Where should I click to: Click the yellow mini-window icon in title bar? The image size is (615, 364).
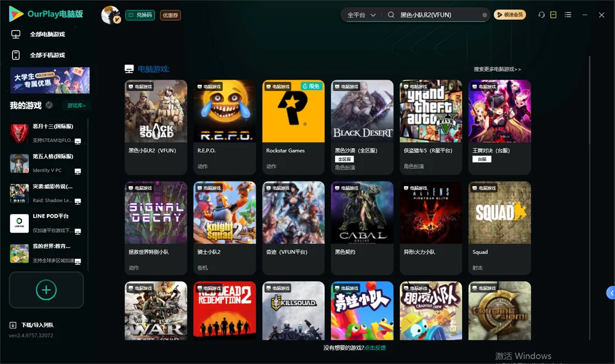coord(553,15)
